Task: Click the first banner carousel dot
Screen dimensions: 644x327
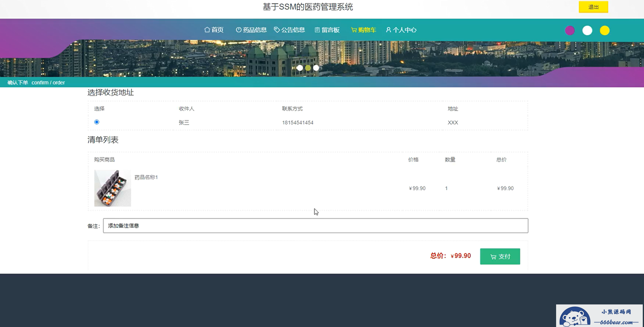Action: (x=300, y=68)
